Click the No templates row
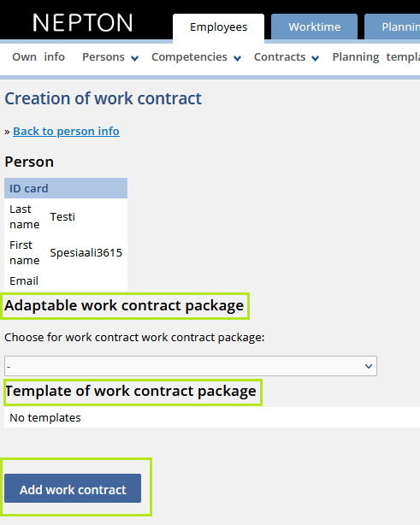Image resolution: width=420 pixels, height=525 pixels. [212, 417]
